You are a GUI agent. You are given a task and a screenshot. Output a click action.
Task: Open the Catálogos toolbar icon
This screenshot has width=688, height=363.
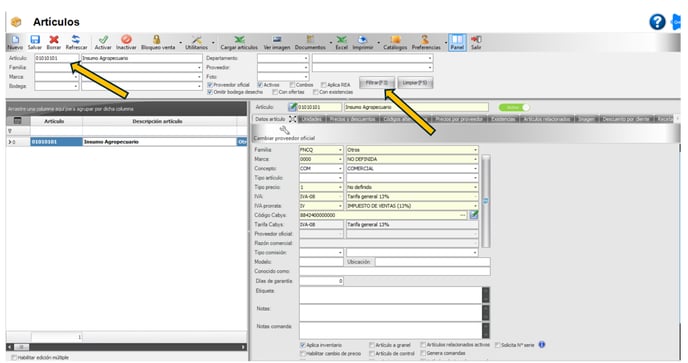395,40
